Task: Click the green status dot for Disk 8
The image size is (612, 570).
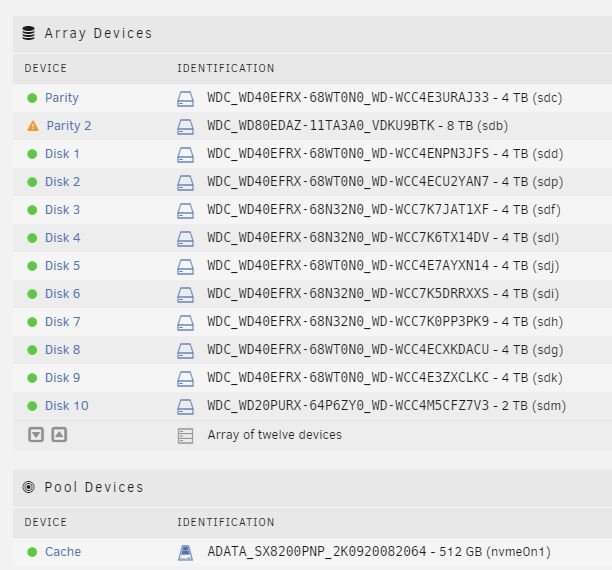Action: 32,350
